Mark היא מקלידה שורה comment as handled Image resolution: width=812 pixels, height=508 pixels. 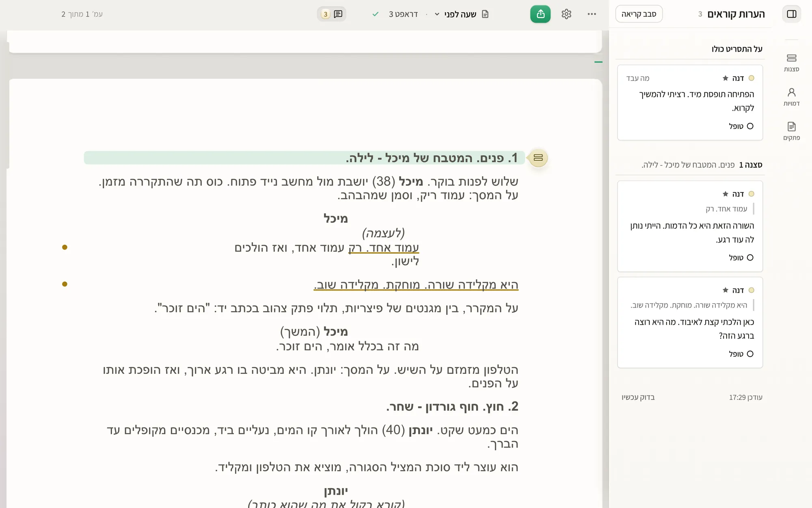coord(741,354)
